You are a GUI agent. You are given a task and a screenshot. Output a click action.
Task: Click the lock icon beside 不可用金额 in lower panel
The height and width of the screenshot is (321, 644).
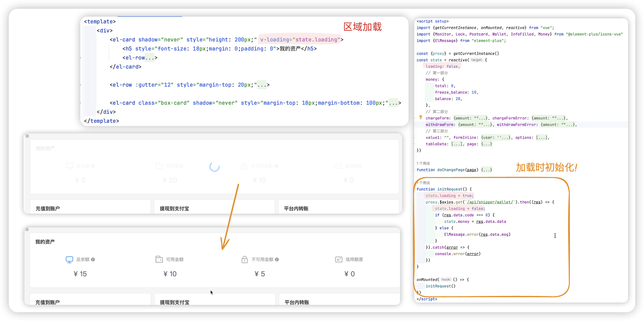[244, 259]
